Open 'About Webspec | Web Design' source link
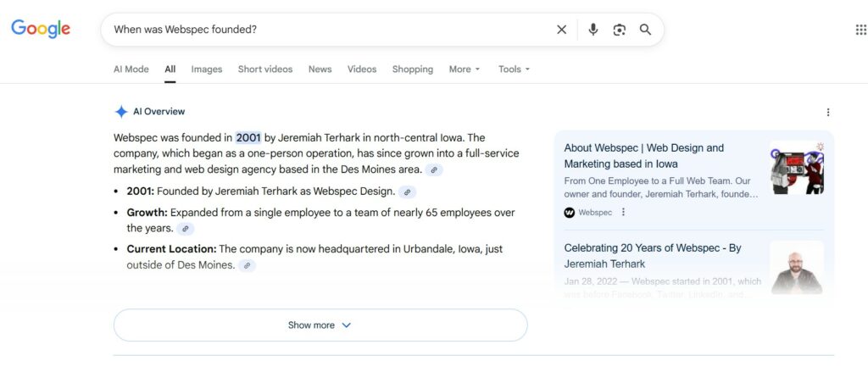868x372 pixels. (644, 156)
